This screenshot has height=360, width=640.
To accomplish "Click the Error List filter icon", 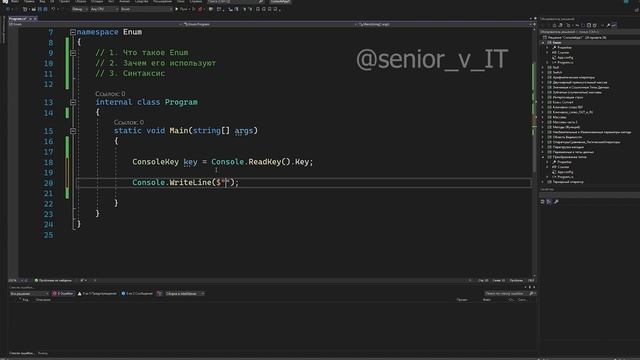I will pos(160,293).
